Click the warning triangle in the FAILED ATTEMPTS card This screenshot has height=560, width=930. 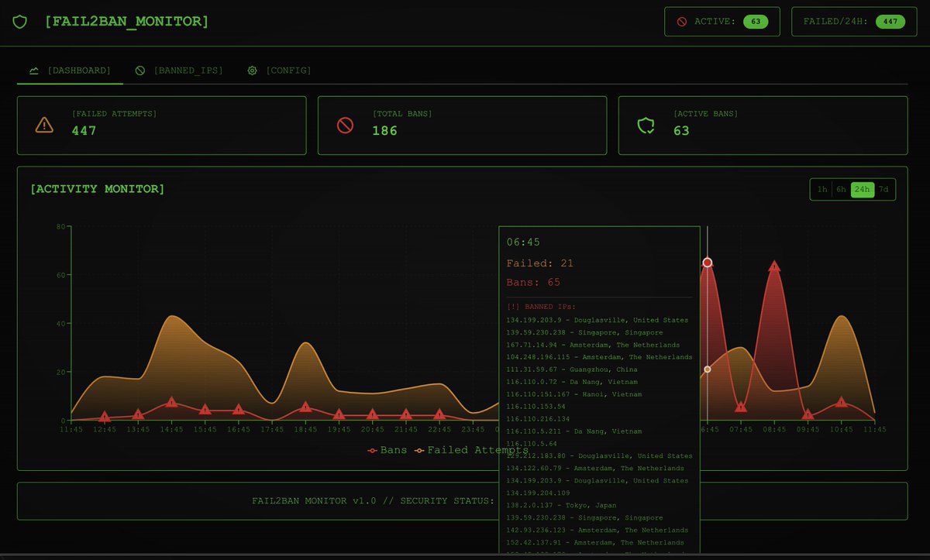[44, 125]
